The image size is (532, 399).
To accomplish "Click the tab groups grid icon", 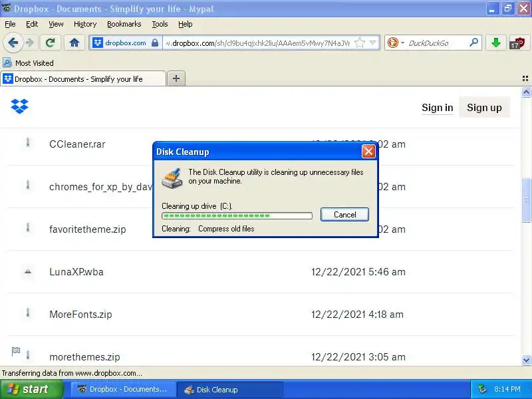I will pyautogui.click(x=525, y=78).
